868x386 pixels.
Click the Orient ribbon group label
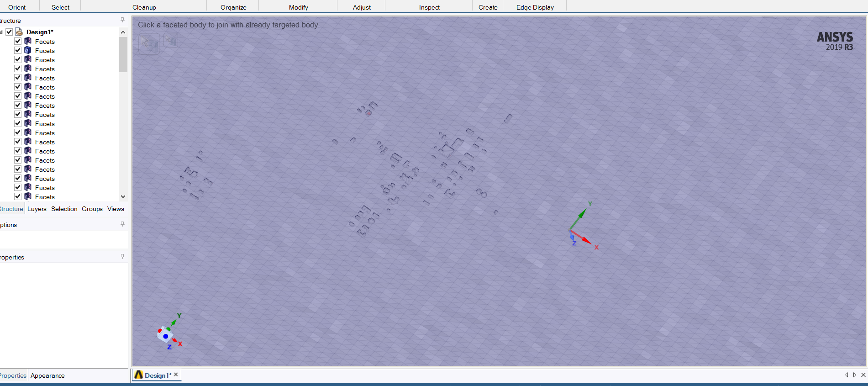pyautogui.click(x=17, y=7)
